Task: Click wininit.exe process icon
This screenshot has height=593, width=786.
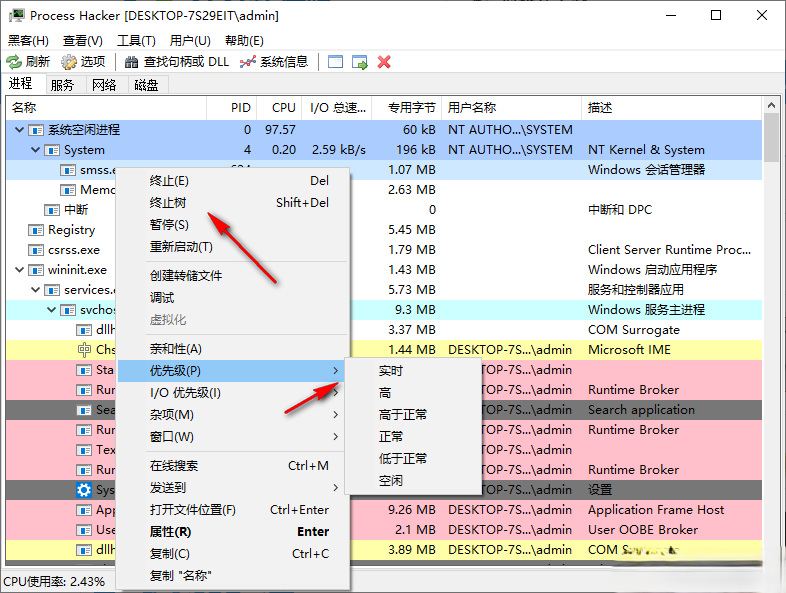Action: pyautogui.click(x=36, y=270)
